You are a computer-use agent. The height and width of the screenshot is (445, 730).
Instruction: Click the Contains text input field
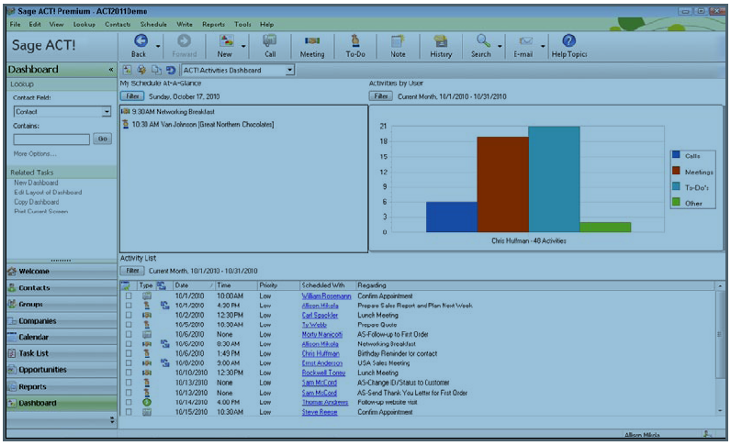click(x=52, y=139)
